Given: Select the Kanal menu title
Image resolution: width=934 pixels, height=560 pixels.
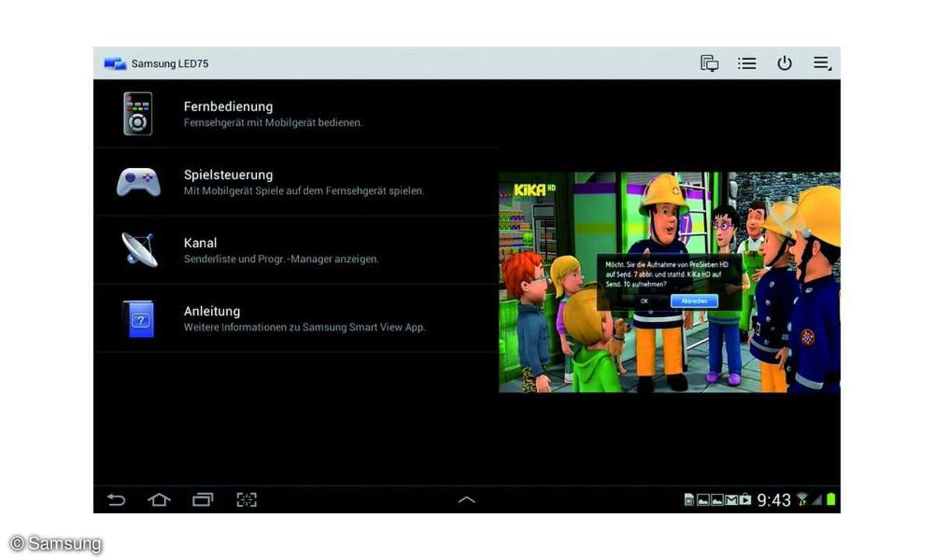Looking at the screenshot, I should (200, 243).
